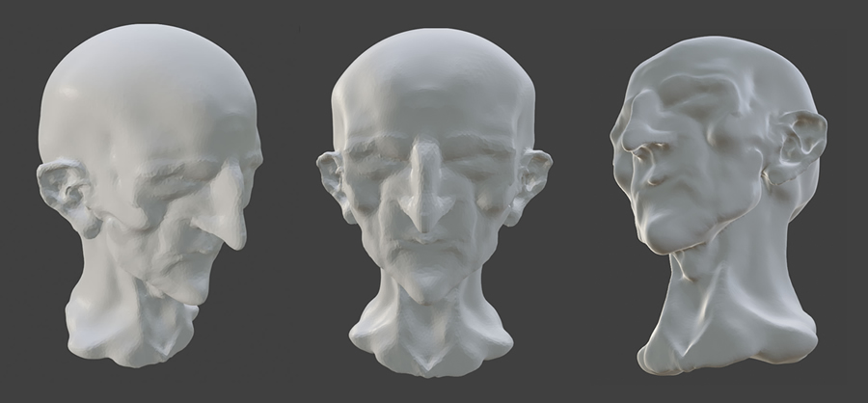
Task: Click the forehead of the middle head
Action: point(429,96)
